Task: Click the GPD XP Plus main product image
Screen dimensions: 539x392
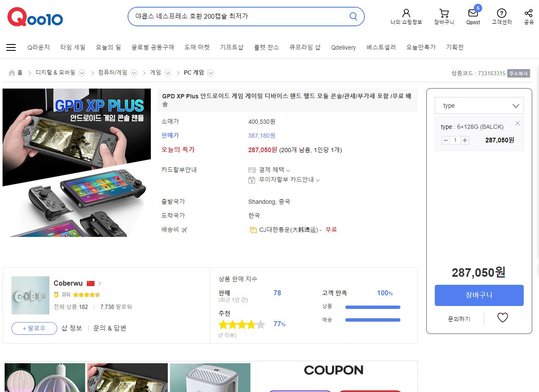Action: coord(77,163)
